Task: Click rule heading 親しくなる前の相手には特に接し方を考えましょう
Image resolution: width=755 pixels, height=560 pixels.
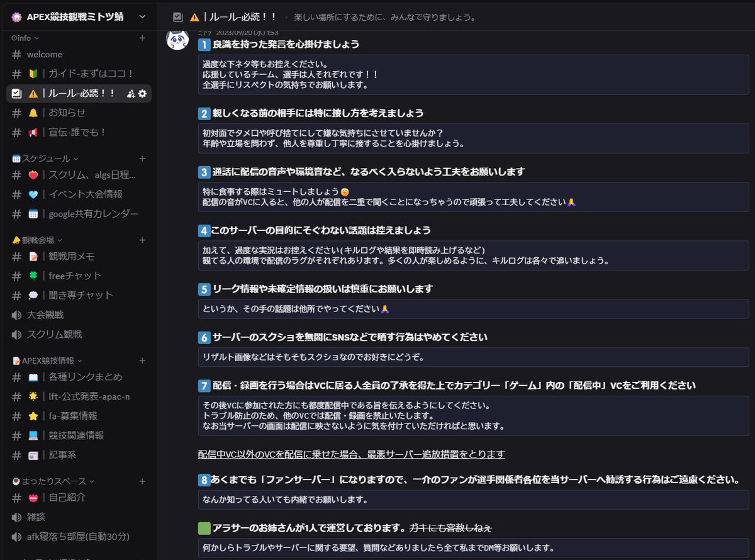Action: pos(318,113)
